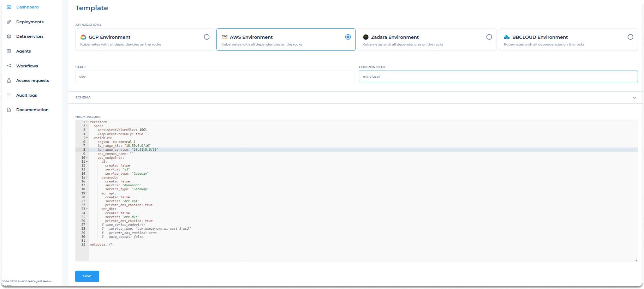The height and width of the screenshot is (289, 644).
Task: Click the Access requests lock icon
Action: [9, 80]
